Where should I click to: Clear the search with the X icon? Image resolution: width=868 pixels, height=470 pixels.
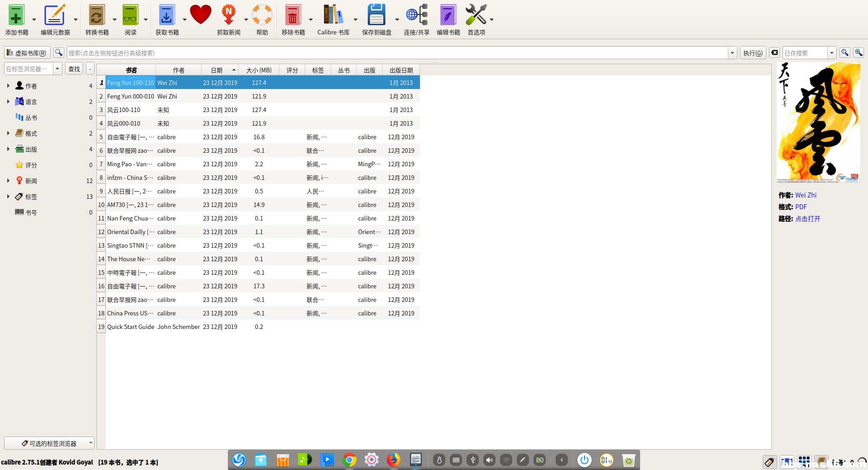(774, 53)
